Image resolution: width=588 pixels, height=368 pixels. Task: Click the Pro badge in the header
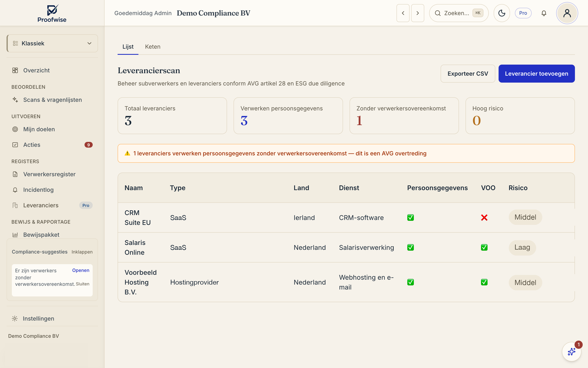523,13
